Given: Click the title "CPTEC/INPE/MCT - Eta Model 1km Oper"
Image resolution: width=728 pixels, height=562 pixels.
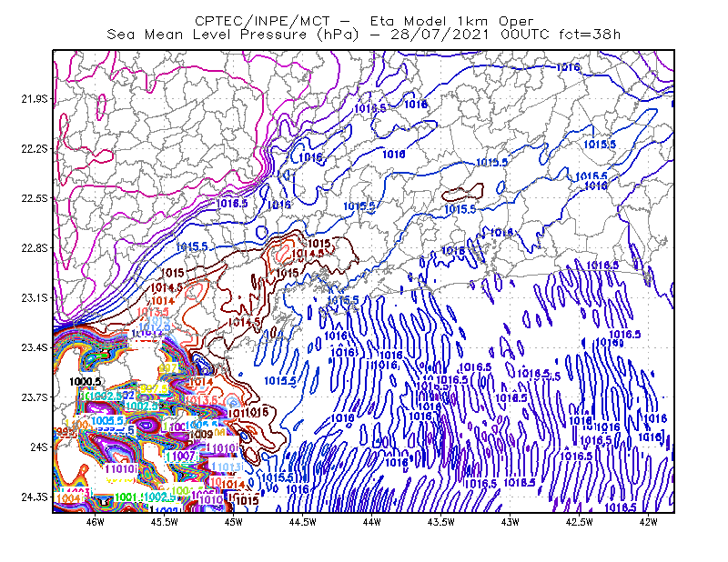Looking at the screenshot, I should [364, 21].
